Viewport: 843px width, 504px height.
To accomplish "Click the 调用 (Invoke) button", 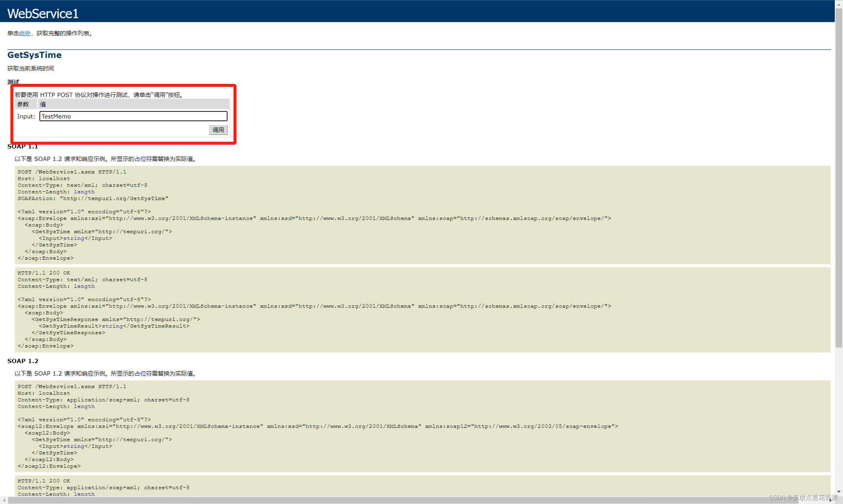I will tap(218, 130).
